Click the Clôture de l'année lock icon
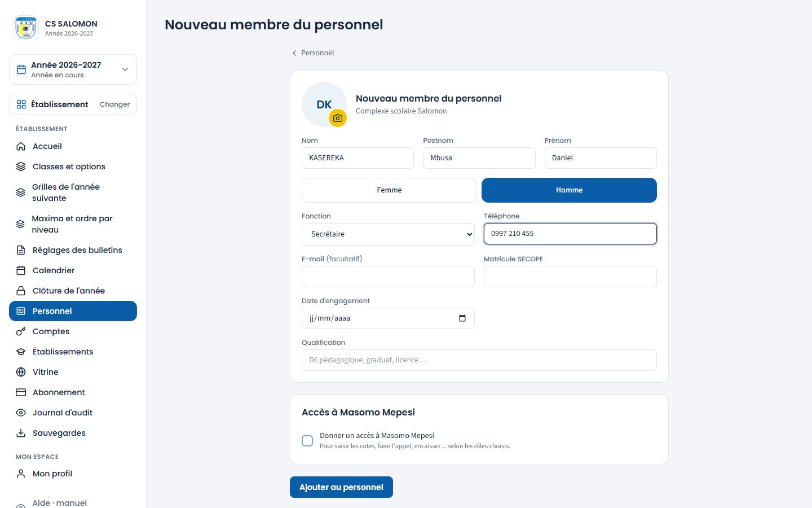 [x=21, y=291]
